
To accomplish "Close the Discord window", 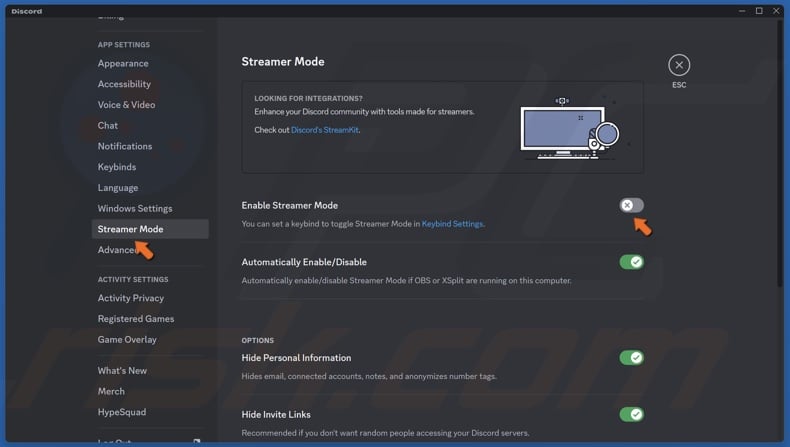I will 776,11.
